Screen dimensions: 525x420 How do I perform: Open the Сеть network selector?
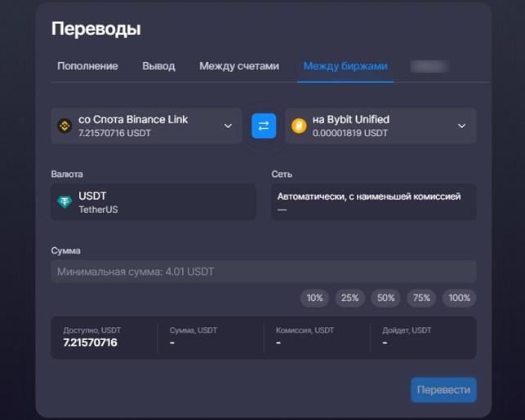373,202
